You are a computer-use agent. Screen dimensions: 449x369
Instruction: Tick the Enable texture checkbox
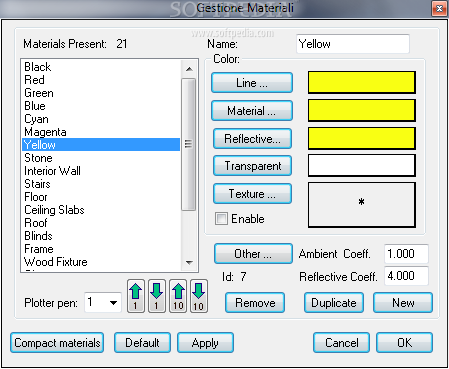pyautogui.click(x=221, y=219)
